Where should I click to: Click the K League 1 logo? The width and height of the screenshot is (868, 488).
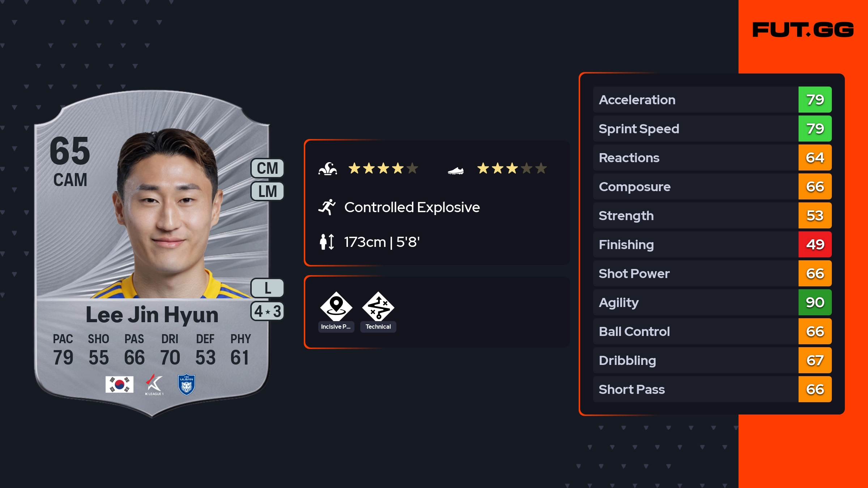[154, 384]
